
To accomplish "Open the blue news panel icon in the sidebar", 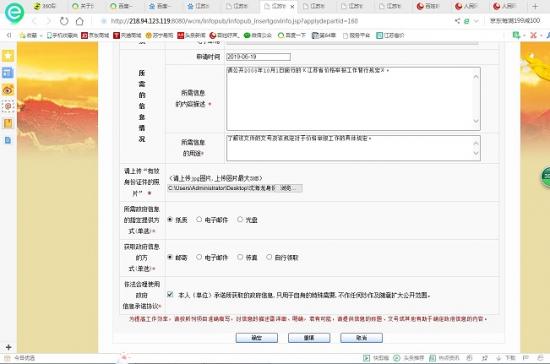I will pos(8,73).
